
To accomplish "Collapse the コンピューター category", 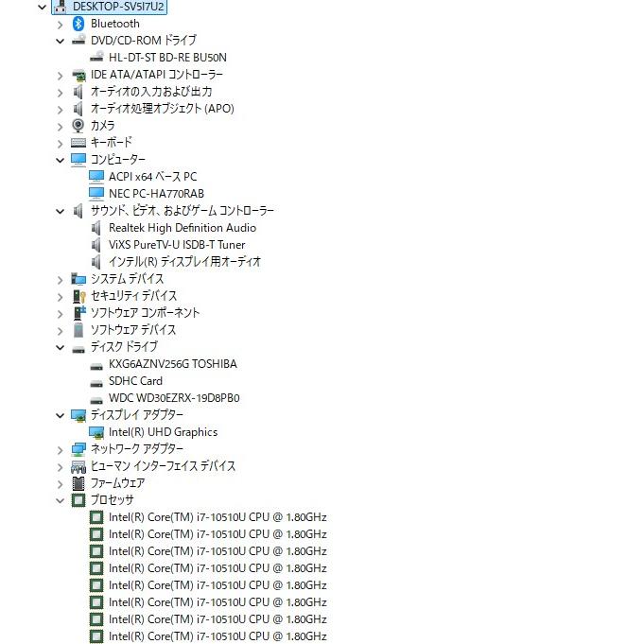I will pos(60,160).
